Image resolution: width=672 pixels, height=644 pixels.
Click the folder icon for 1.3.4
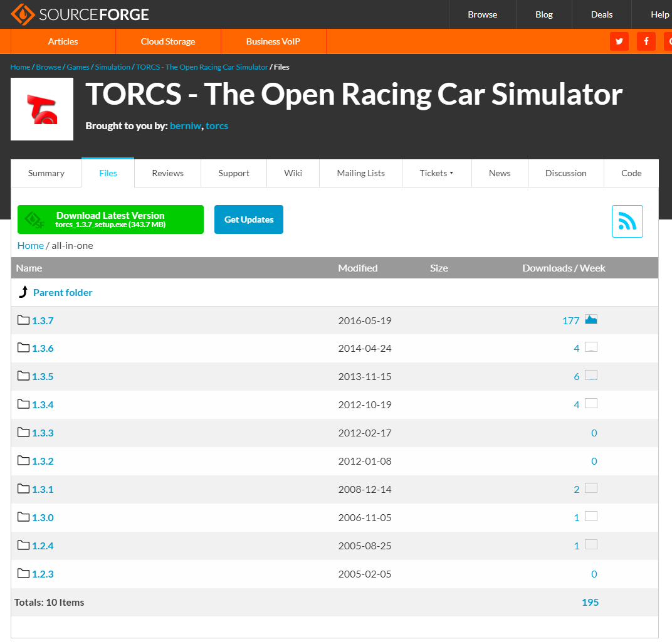click(24, 404)
